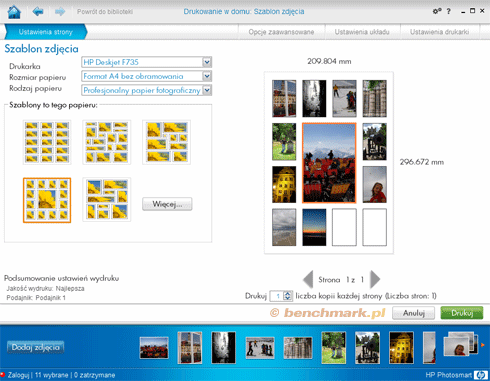Image resolution: width=490 pixels, height=381 pixels.
Task: Select cannon monument photo in page preview
Action: click(375, 142)
